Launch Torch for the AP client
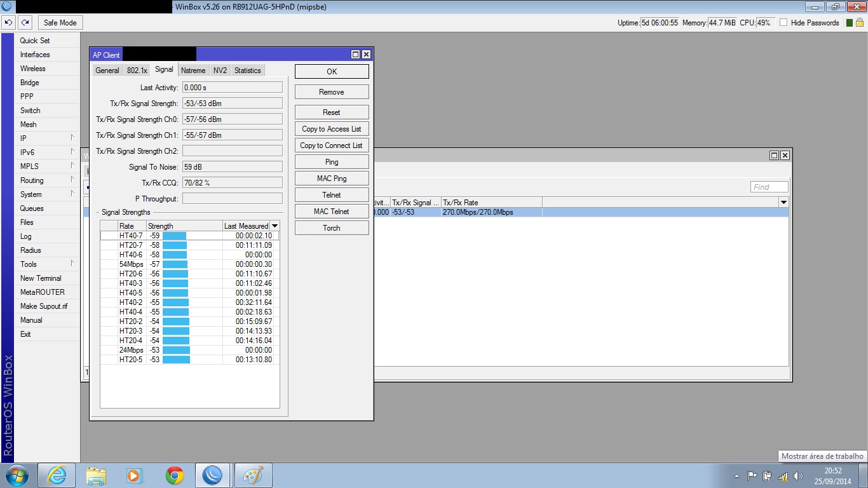The height and width of the screenshot is (488, 868). tap(332, 228)
